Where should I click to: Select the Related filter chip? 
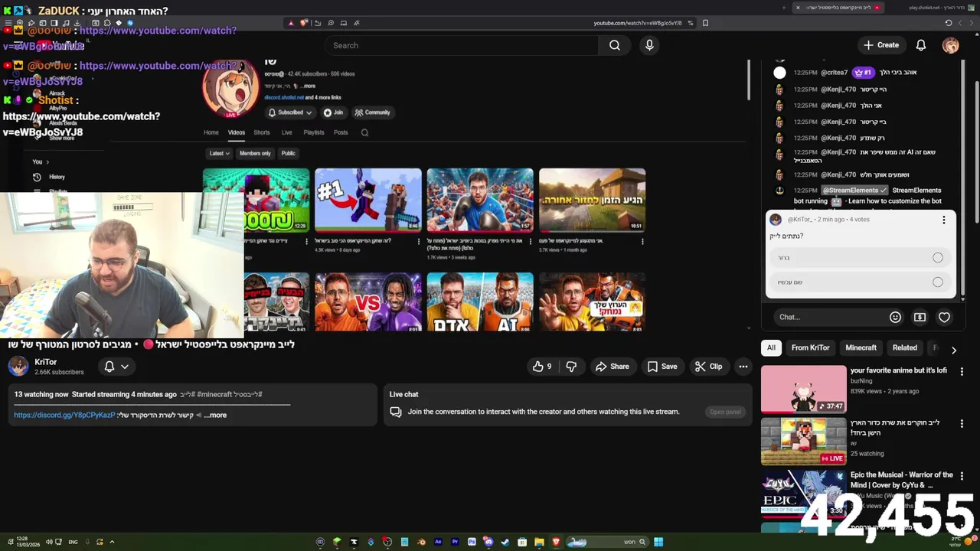tap(904, 347)
